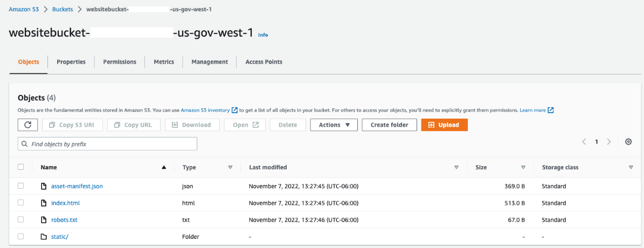This screenshot has width=644, height=248.
Task: Click the Delete button
Action: 288,125
